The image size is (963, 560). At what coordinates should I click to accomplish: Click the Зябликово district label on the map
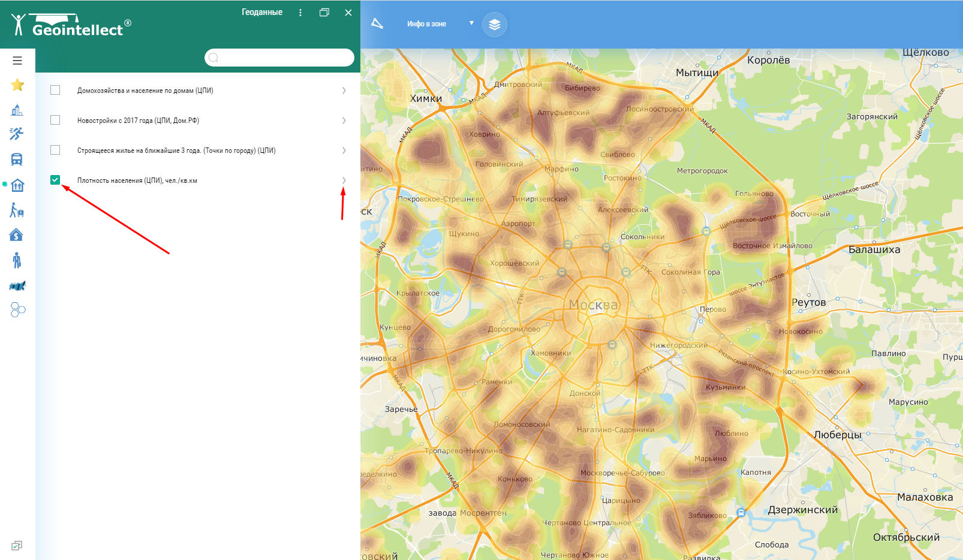(707, 516)
